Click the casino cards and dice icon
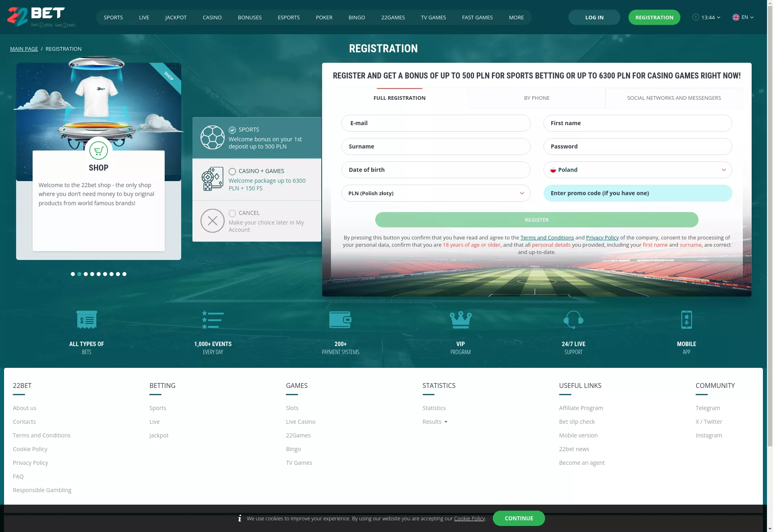 click(x=213, y=179)
